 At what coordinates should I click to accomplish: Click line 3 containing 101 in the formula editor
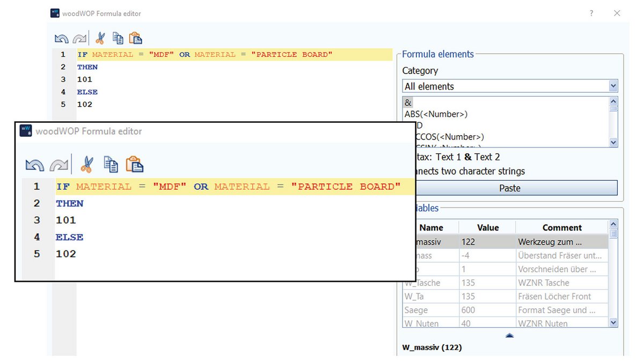tap(66, 220)
